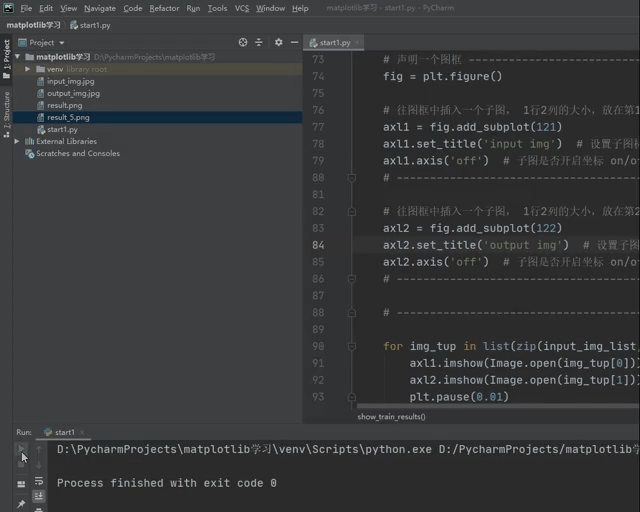The width and height of the screenshot is (640, 512).
Task: Close the start1 Run tab
Action: 82,432
